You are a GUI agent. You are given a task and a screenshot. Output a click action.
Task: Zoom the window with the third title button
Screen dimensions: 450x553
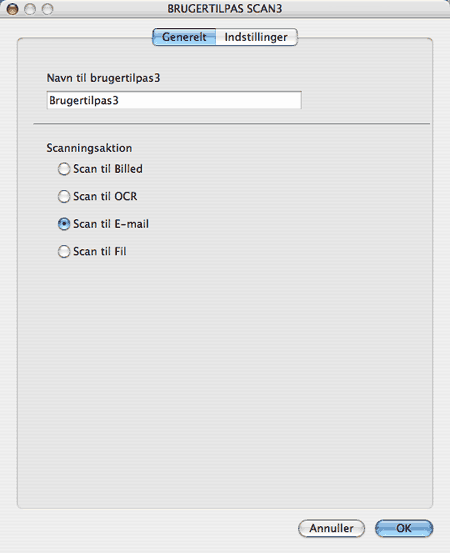[x=48, y=9]
